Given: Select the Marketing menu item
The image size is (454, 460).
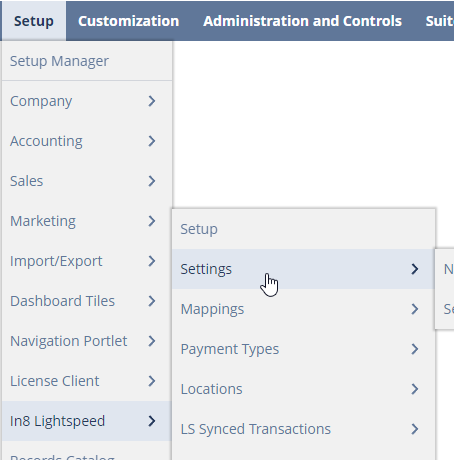Looking at the screenshot, I should pos(87,221).
